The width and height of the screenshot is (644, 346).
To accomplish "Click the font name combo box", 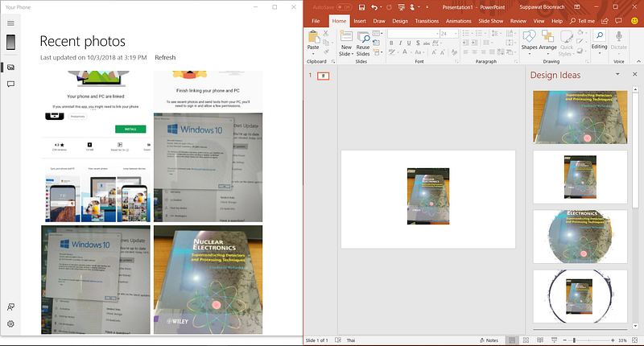I will click(x=413, y=34).
